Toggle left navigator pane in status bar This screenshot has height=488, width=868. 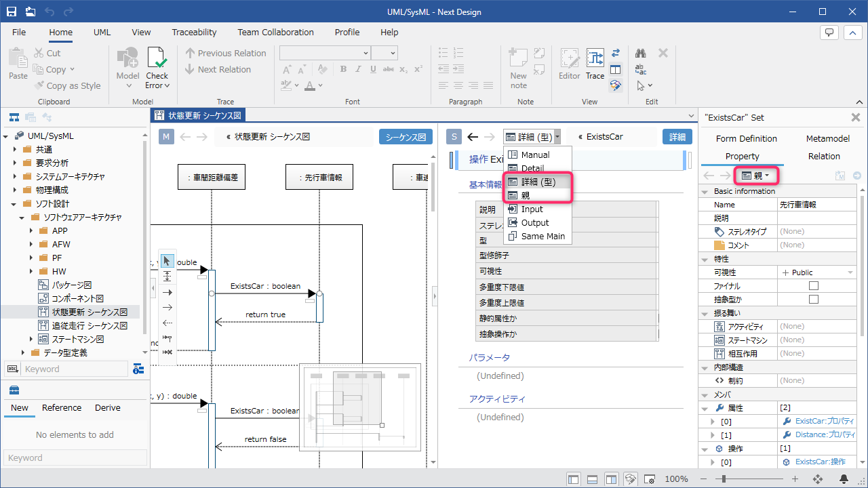[573, 479]
